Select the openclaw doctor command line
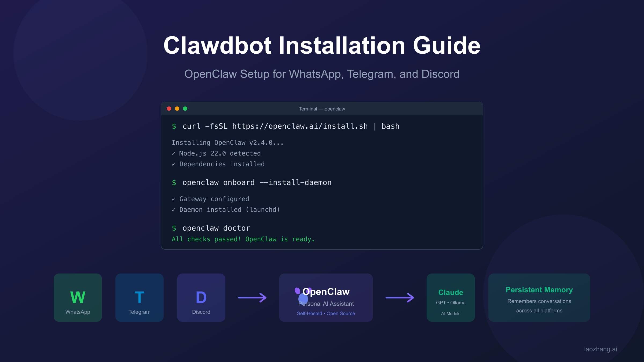This screenshot has height=362, width=644. [216, 228]
